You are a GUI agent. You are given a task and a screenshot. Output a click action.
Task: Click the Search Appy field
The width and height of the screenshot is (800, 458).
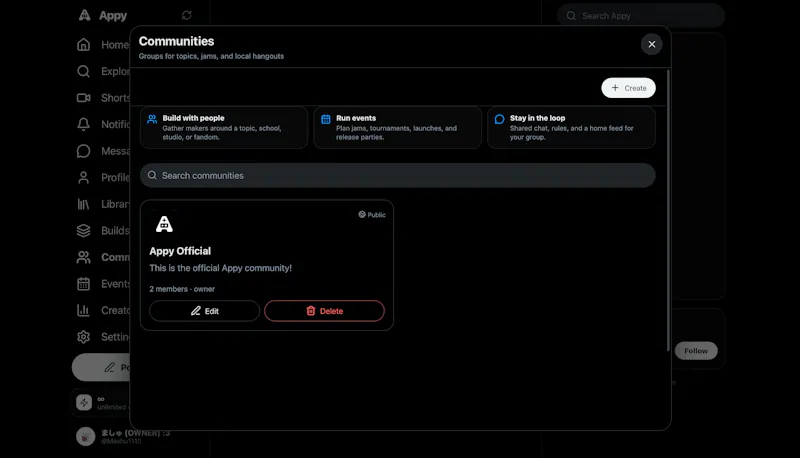point(641,16)
